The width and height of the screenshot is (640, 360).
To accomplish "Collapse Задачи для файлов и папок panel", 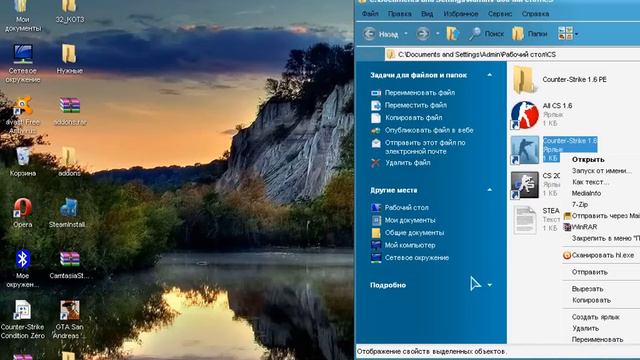I will coord(489,75).
